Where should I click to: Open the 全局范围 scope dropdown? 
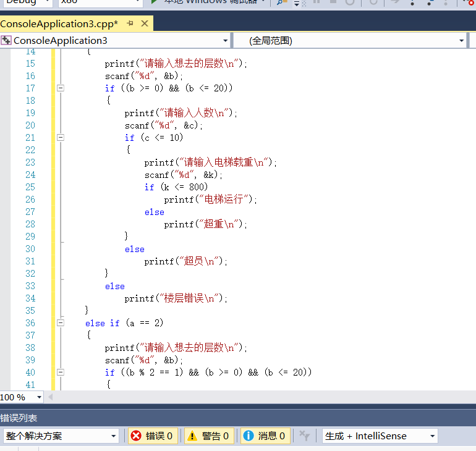pos(462,41)
